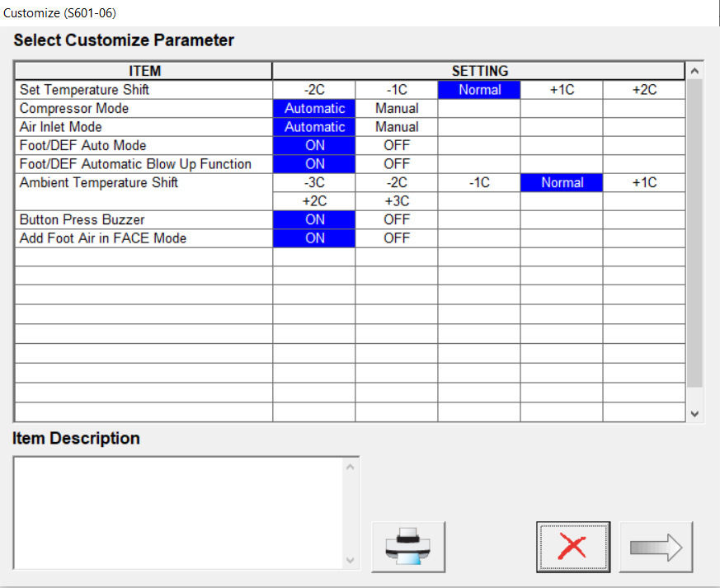Click the parameter table scroll up arrow
720x588 pixels.
click(694, 71)
